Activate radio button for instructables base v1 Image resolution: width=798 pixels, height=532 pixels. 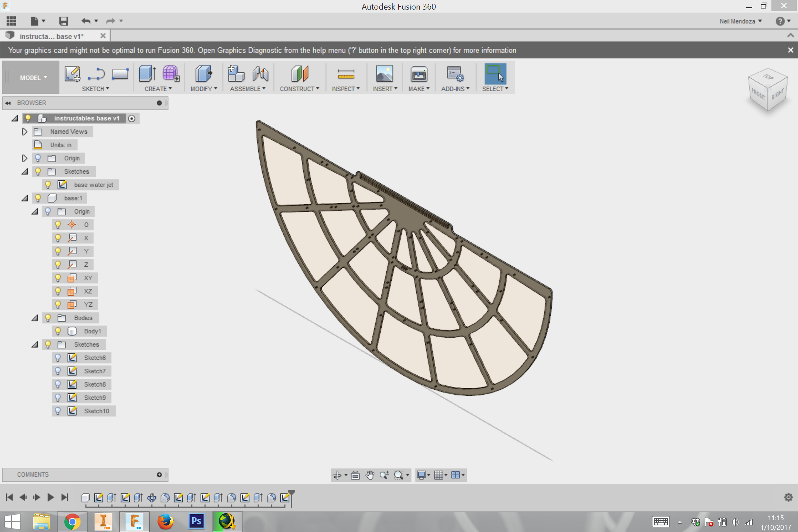pyautogui.click(x=132, y=118)
